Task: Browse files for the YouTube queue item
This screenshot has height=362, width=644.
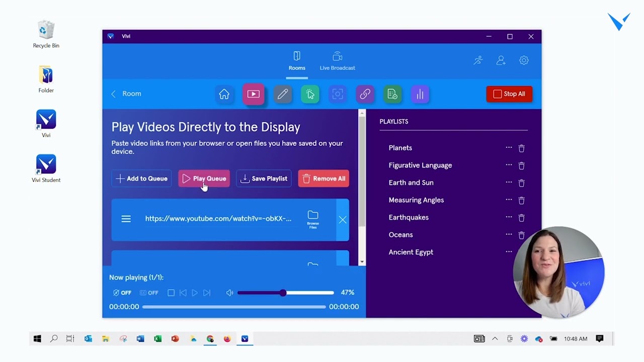Action: pyautogui.click(x=313, y=220)
